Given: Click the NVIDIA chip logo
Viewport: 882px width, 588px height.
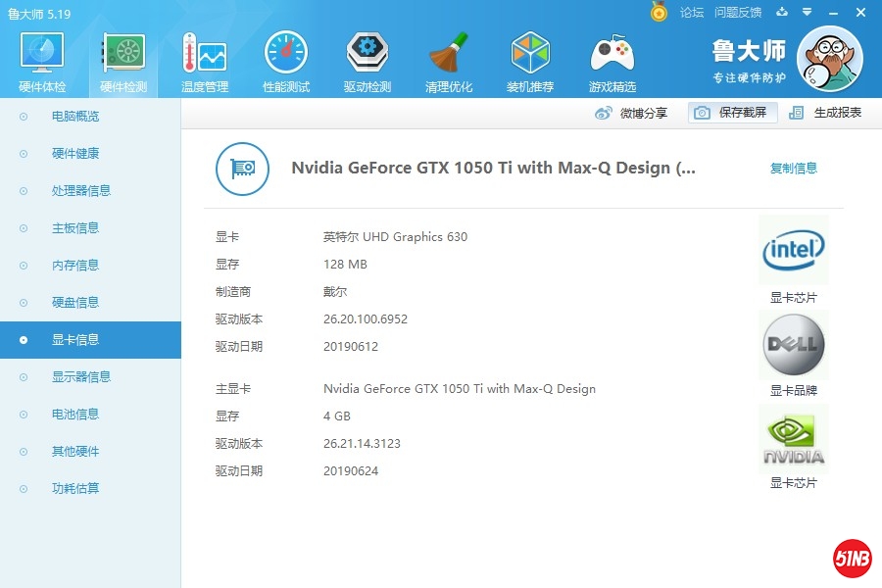Looking at the screenshot, I should [x=793, y=439].
